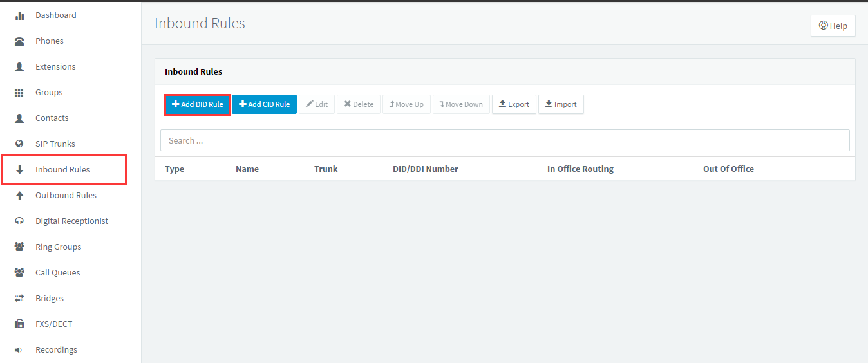The width and height of the screenshot is (868, 363).
Task: Click the Digital Receptionist headset icon
Action: point(19,221)
